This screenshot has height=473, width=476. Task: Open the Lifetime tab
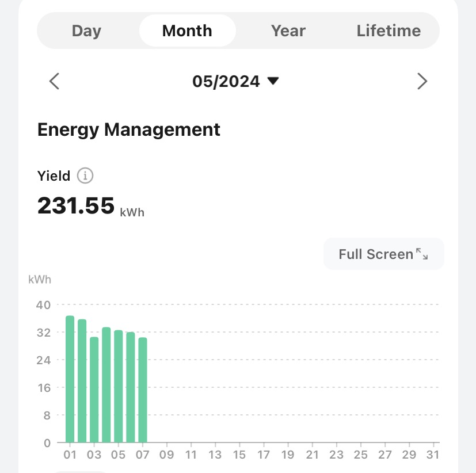(389, 30)
